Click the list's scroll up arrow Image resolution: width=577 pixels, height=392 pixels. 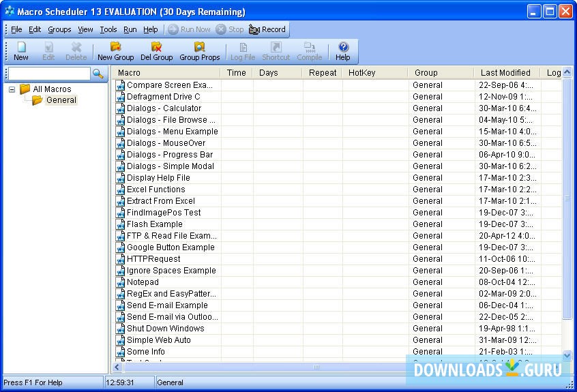coord(567,72)
